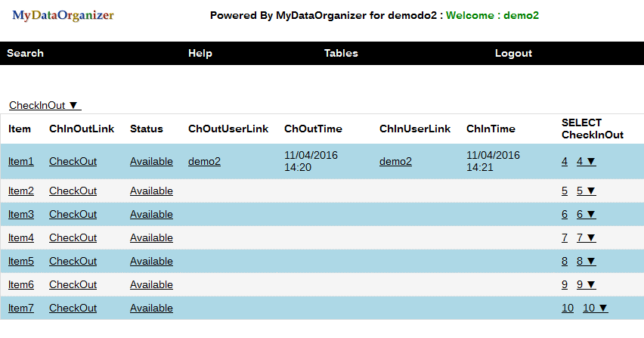Click CheckOut link for Item3
The width and height of the screenshot is (644, 338).
point(73,214)
